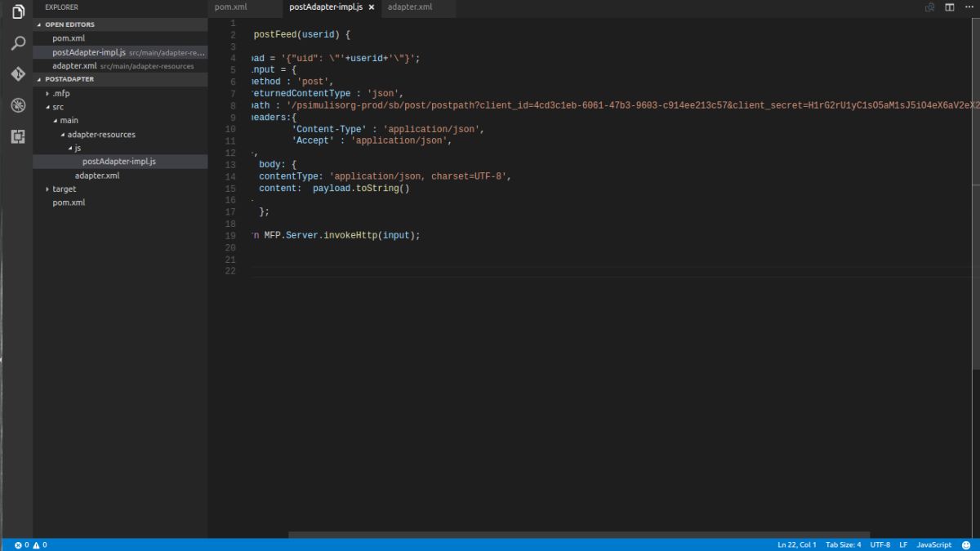This screenshot has width=980, height=551.
Task: Open the editor More Actions ellipsis
Action: (x=969, y=7)
